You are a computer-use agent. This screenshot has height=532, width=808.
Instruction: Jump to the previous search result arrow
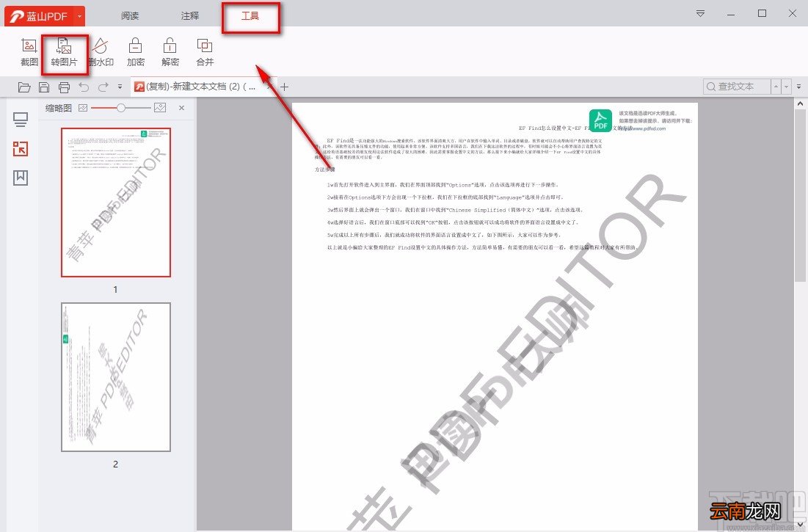pos(776,87)
